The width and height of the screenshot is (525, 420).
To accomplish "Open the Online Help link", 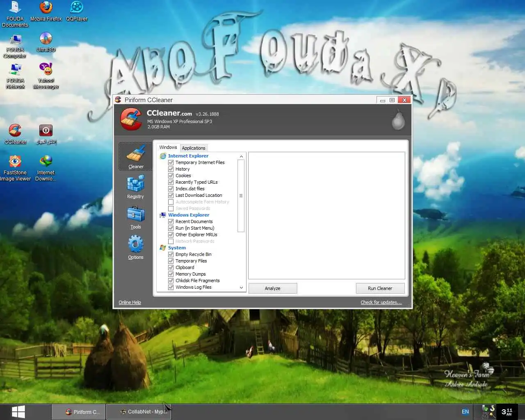I will [x=130, y=302].
